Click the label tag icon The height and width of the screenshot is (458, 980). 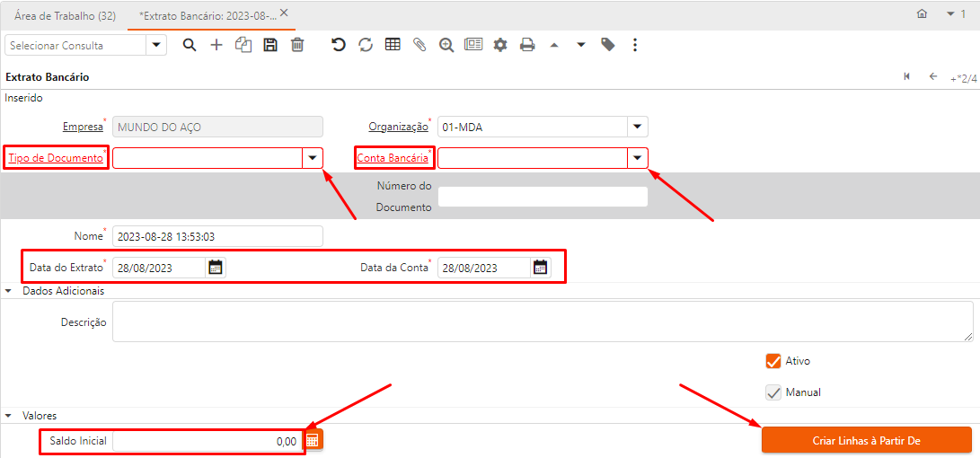607,45
